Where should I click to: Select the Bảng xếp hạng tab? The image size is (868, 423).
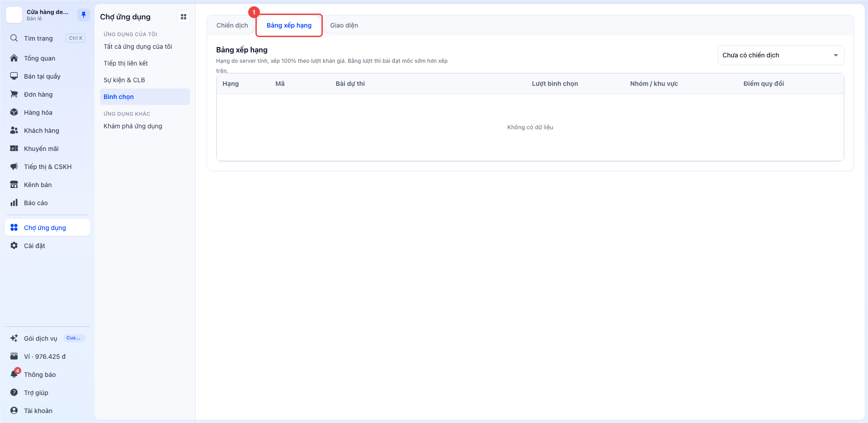click(289, 25)
